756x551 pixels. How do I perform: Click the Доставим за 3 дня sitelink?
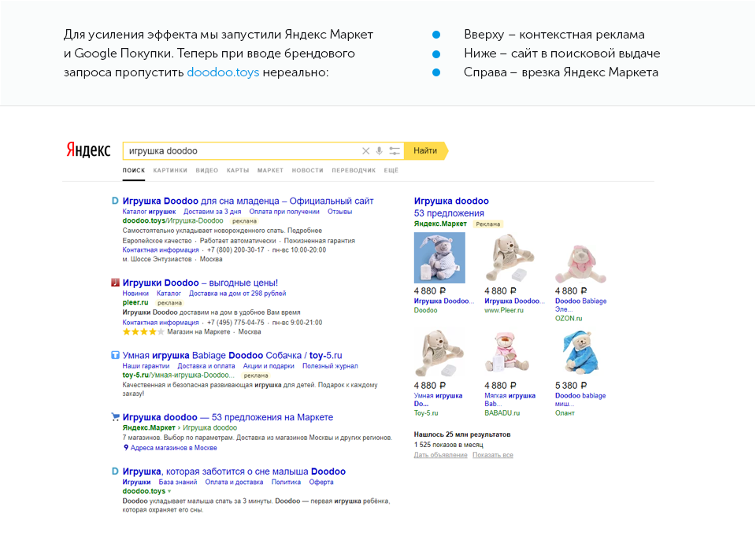tap(212, 212)
